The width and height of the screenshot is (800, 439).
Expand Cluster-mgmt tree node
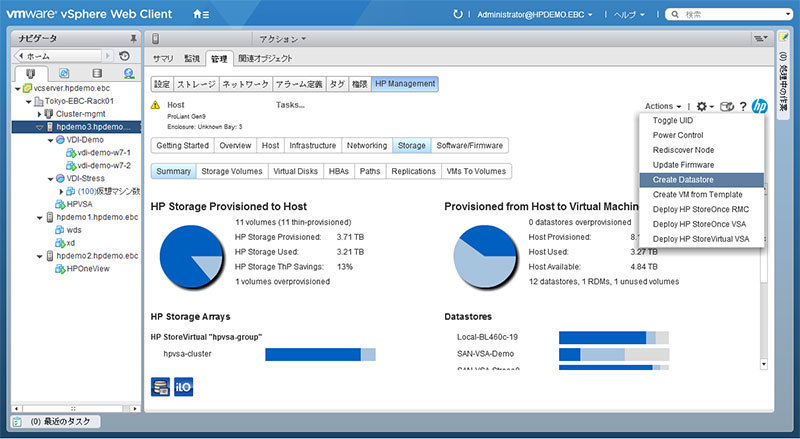tap(39, 114)
